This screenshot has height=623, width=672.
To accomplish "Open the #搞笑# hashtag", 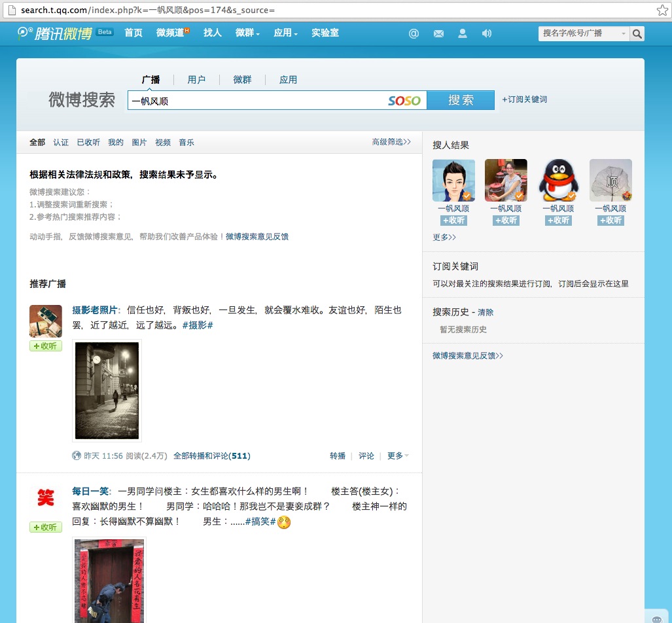I will point(260,522).
